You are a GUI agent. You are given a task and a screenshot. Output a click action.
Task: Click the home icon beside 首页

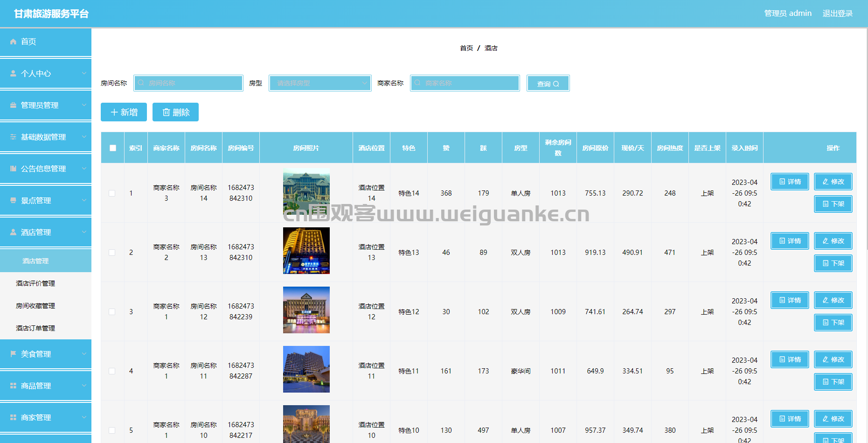[x=13, y=42]
